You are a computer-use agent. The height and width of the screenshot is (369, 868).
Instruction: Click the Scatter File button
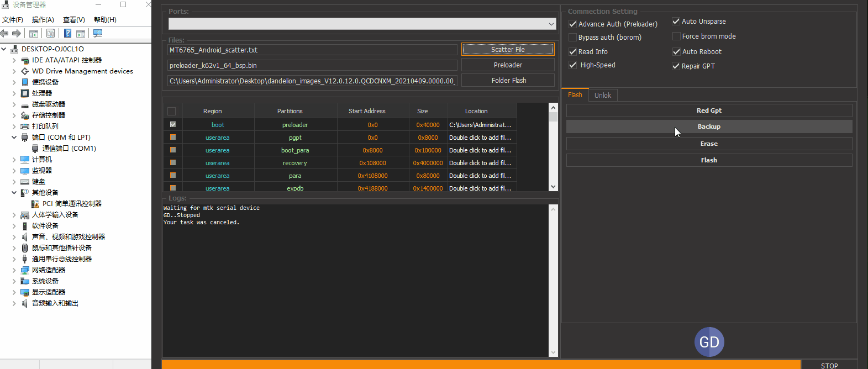508,50
